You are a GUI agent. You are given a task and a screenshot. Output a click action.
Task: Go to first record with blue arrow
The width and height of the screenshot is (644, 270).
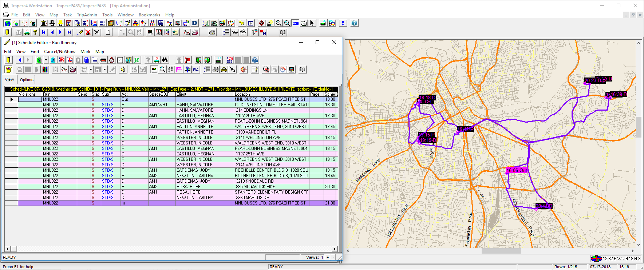(44, 32)
